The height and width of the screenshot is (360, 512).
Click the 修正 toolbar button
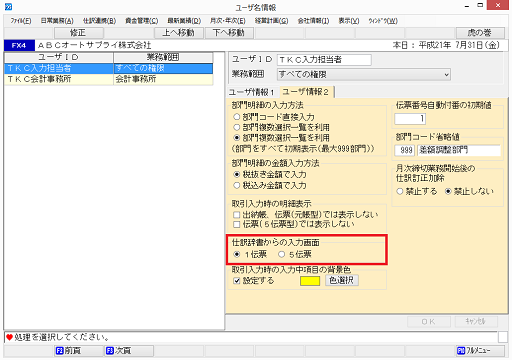79,33
